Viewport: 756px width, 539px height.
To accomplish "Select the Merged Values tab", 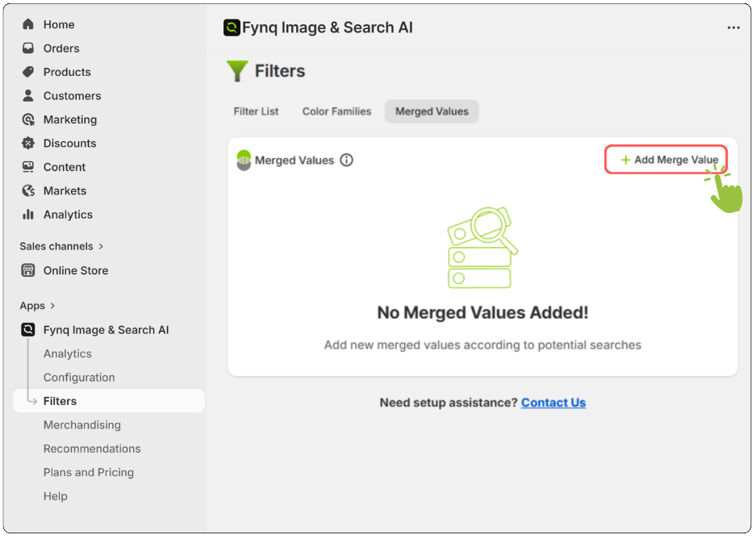I will tap(432, 111).
